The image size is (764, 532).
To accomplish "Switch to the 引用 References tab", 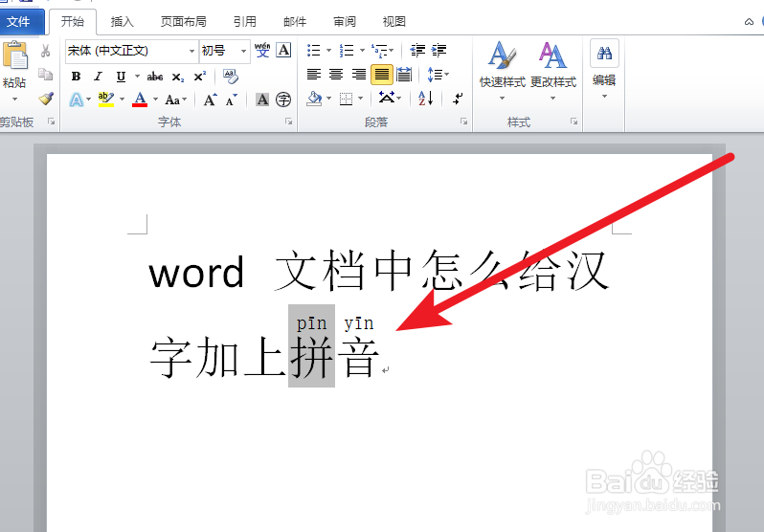I will point(244,21).
